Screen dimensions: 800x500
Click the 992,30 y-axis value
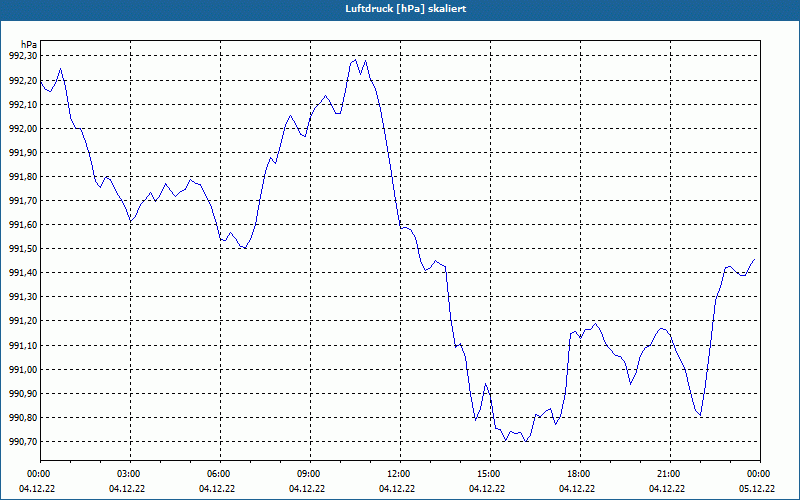23,56
